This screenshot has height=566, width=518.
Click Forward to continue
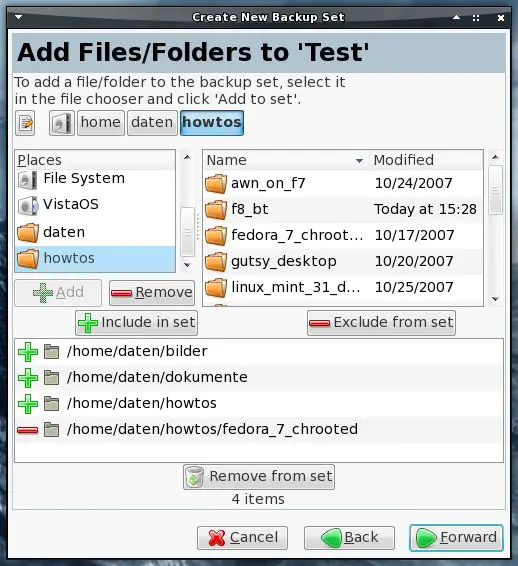[456, 538]
